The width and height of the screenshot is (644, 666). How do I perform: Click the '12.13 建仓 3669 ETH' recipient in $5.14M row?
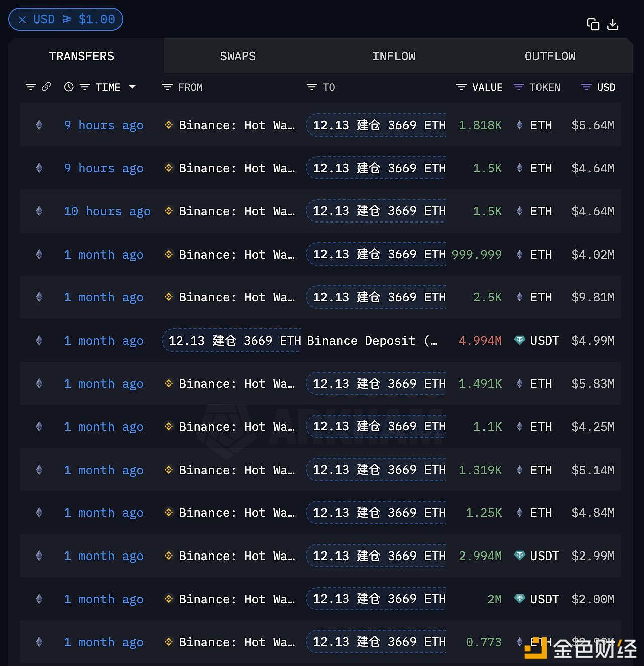coord(376,470)
